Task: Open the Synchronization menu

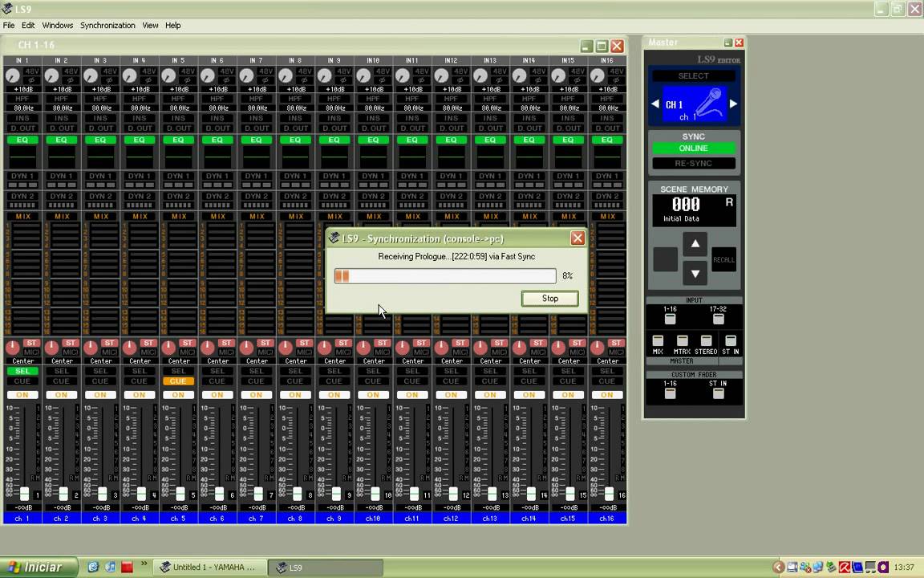Action: [x=107, y=26]
